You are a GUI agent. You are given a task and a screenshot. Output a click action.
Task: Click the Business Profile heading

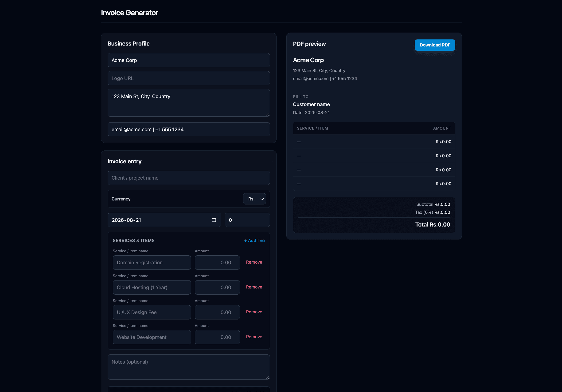tap(129, 43)
